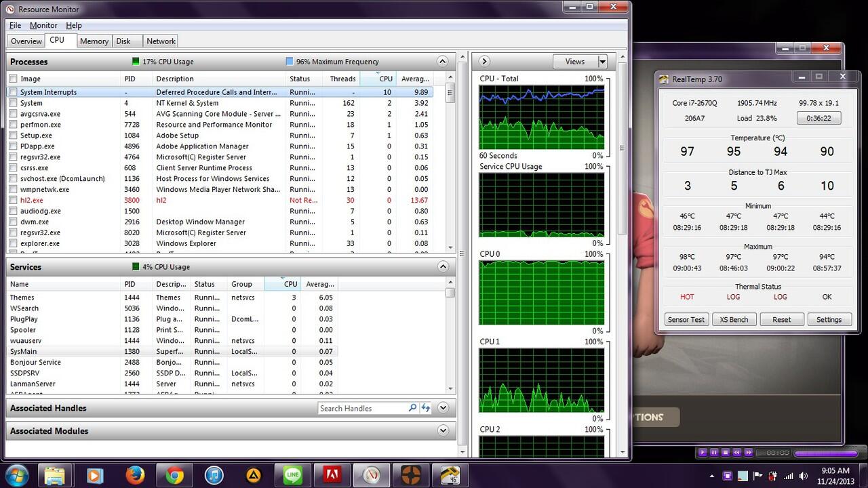Click the 0:36:22 timer button in RealTemp
The image size is (868, 488).
click(818, 118)
